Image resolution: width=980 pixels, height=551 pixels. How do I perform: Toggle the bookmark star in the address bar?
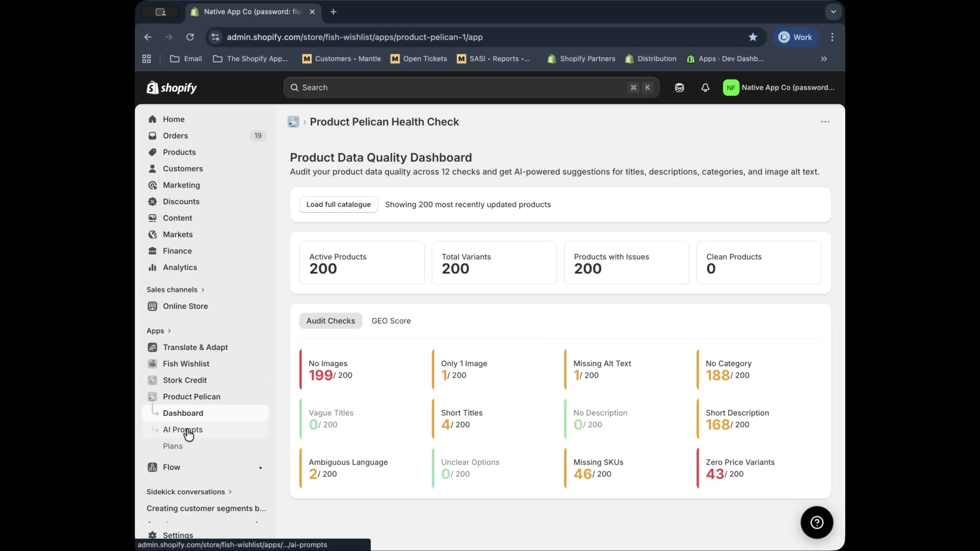pyautogui.click(x=753, y=37)
